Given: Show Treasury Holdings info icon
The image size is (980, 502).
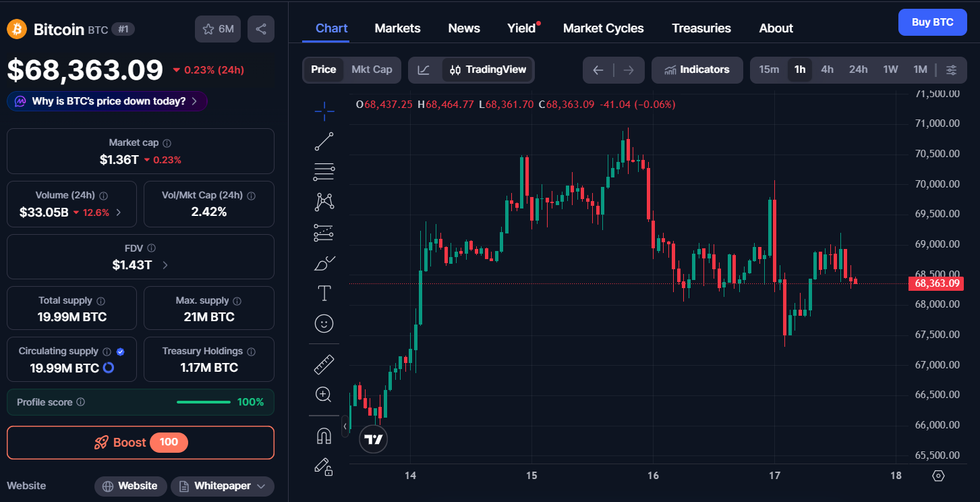Looking at the screenshot, I should 252,352.
